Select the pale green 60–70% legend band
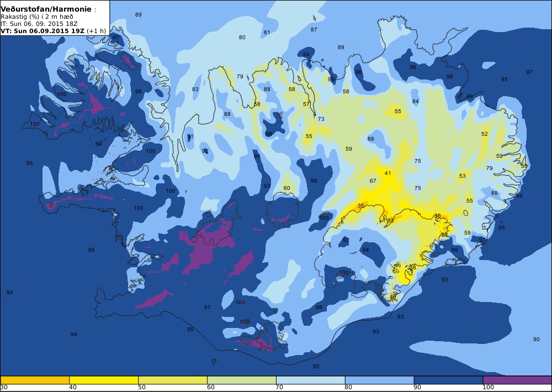This screenshot has width=552, height=392. pyautogui.click(x=242, y=380)
